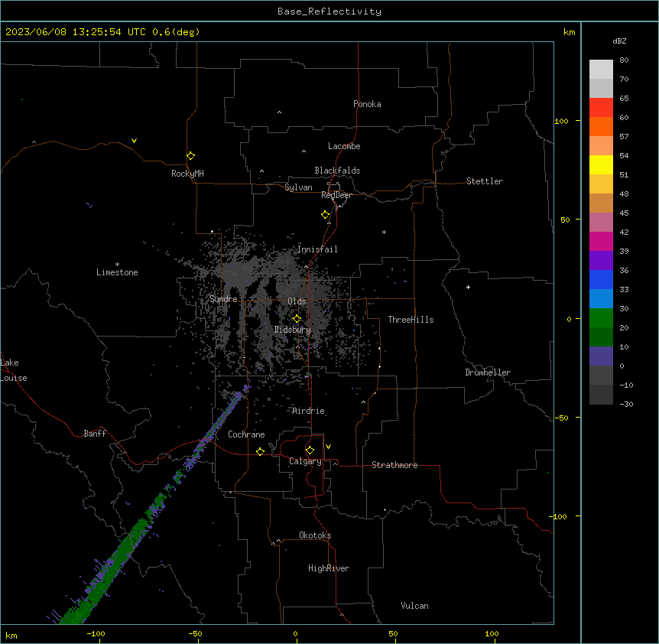Viewport: 659px width, 644px height.
Task: Select the Blackfalds label
Action: pyautogui.click(x=337, y=171)
